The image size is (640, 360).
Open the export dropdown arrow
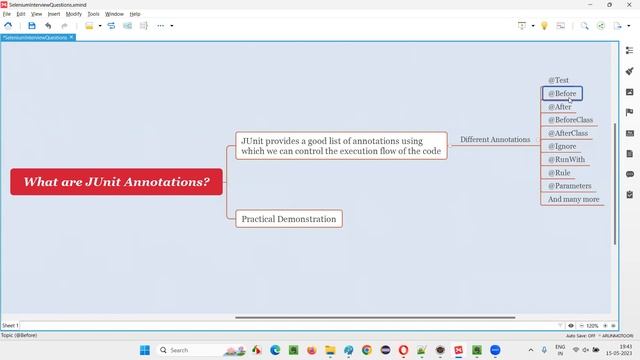click(x=629, y=26)
